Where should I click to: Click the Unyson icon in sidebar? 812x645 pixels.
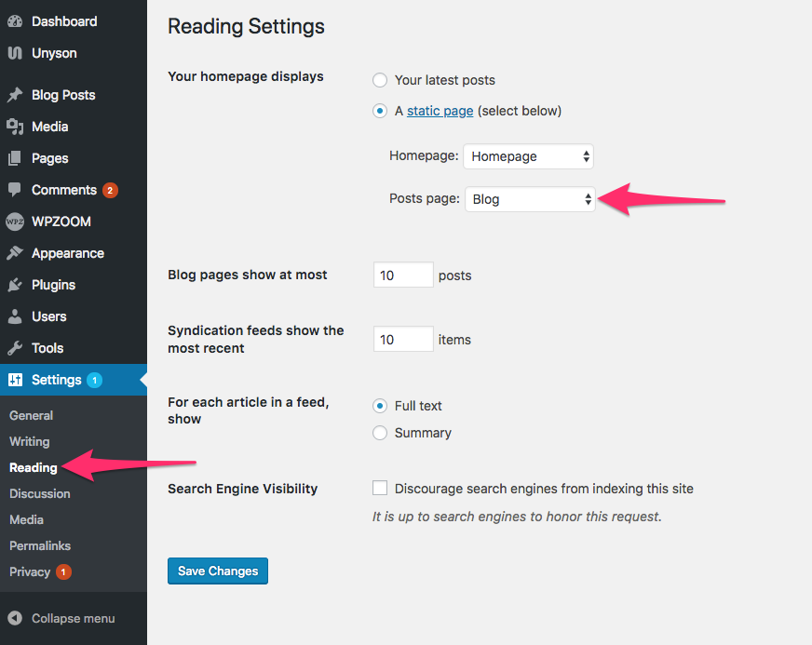(15, 53)
